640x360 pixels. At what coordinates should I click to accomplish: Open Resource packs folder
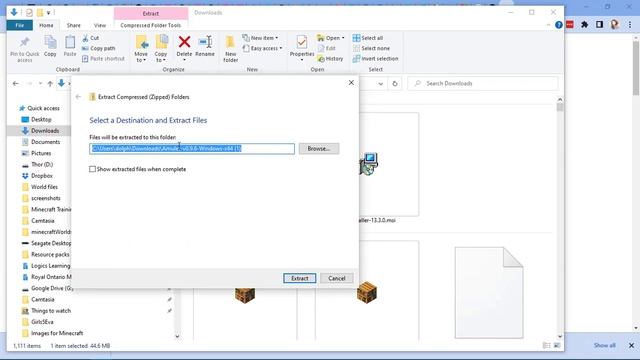pos(50,255)
